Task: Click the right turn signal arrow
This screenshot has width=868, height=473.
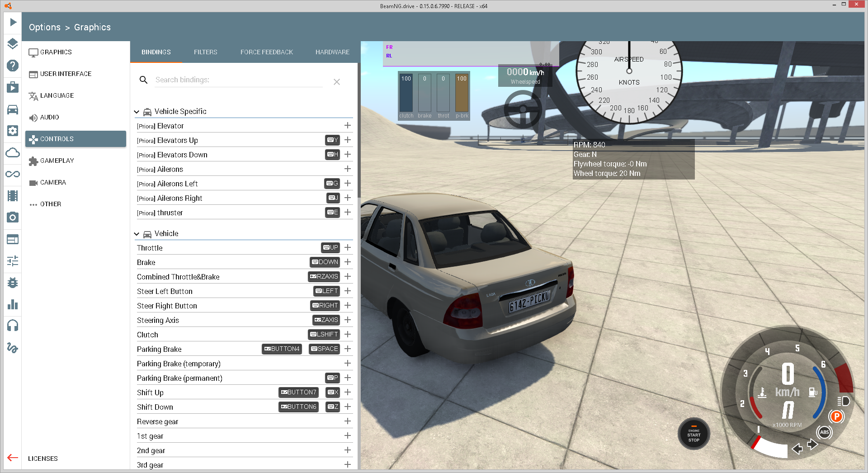Action: [x=812, y=445]
